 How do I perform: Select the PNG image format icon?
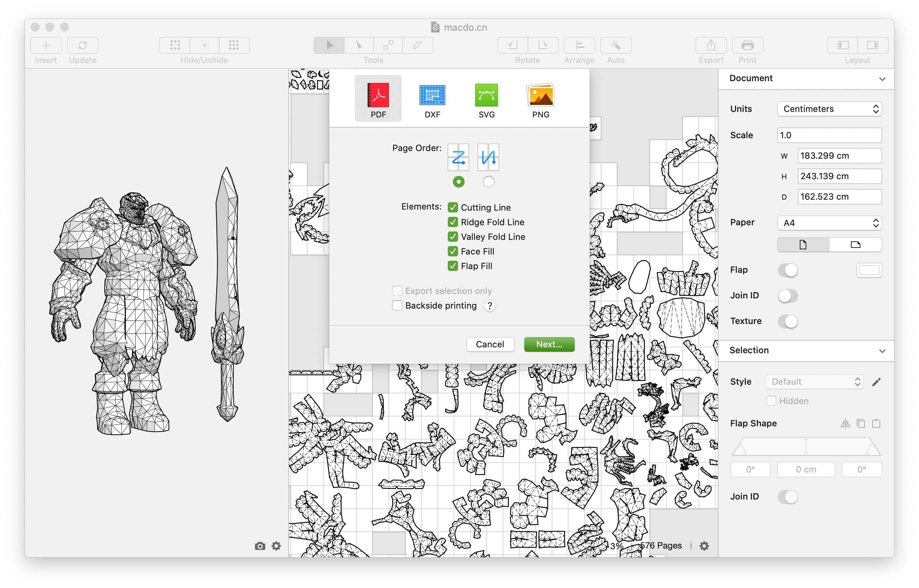pyautogui.click(x=540, y=95)
